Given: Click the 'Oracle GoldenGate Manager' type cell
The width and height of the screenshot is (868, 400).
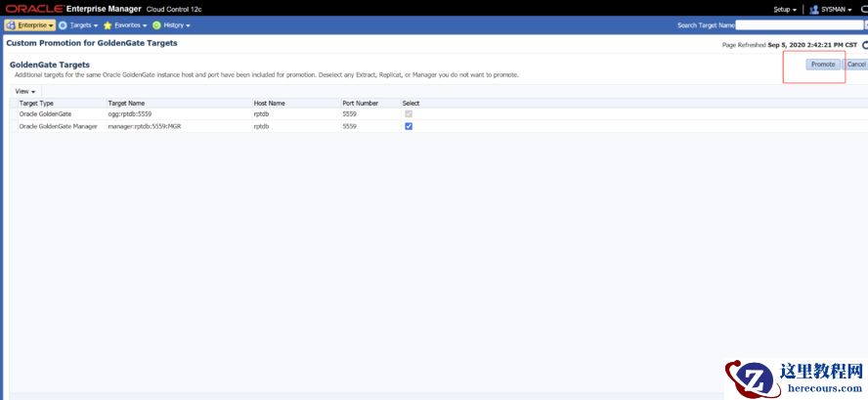Looking at the screenshot, I should point(58,127).
